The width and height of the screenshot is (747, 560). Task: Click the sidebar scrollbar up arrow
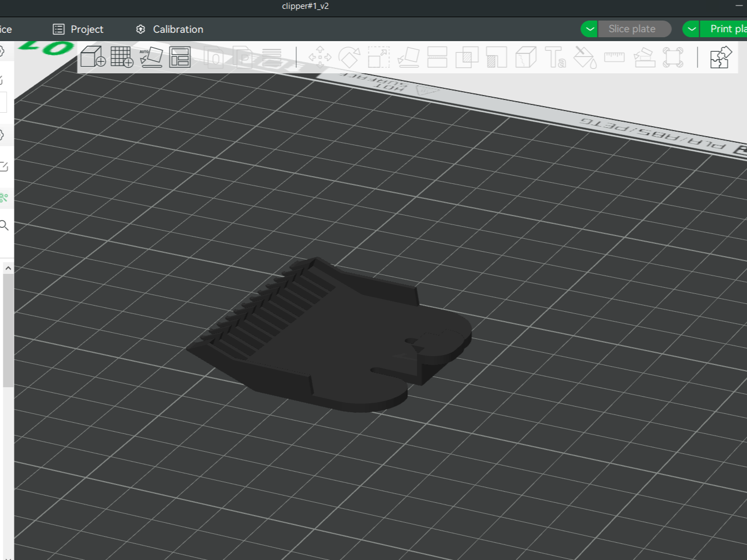pos(8,268)
